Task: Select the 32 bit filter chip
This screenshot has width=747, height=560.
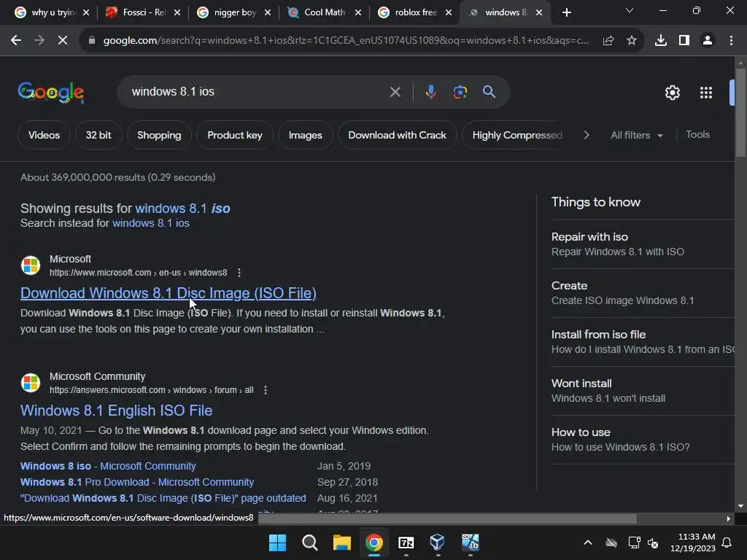Action: (x=98, y=135)
